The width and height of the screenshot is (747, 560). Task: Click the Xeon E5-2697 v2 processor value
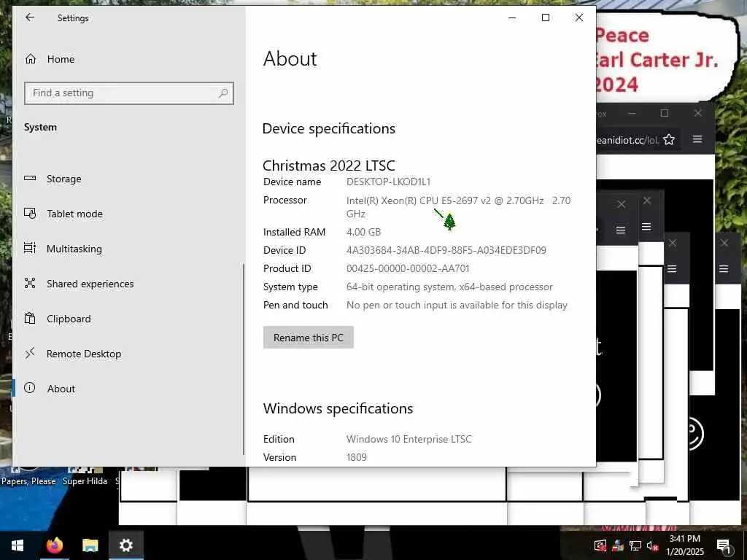click(x=458, y=207)
